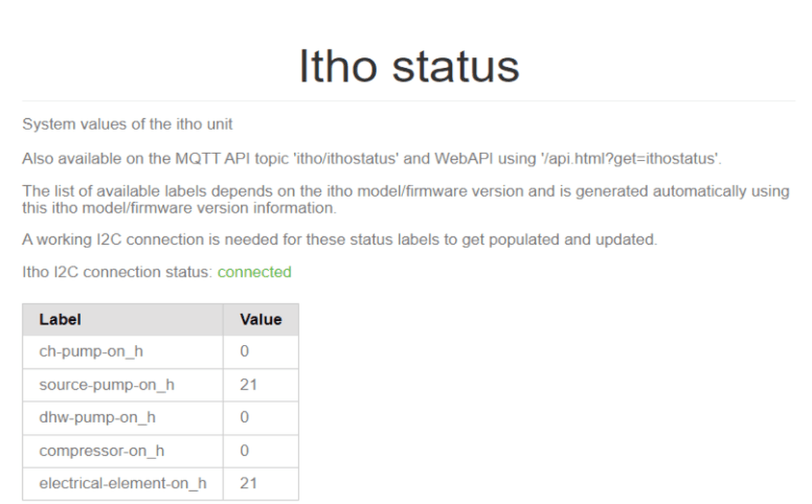Select the ch-pump-on_h label cell
812x504 pixels.
pos(123,351)
